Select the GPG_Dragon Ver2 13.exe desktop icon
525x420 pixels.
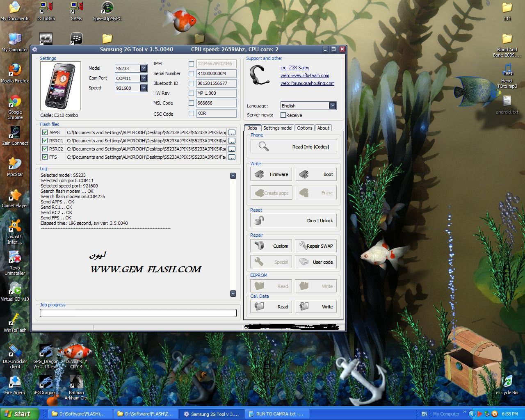pos(46,356)
